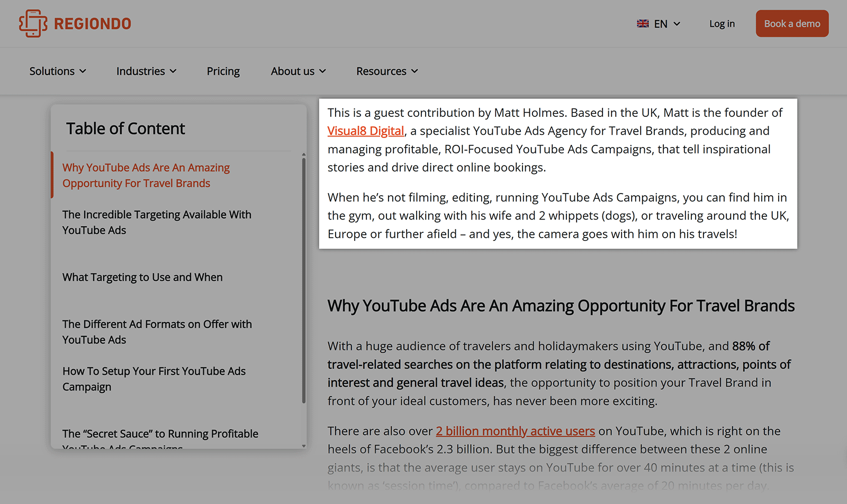Click the Log in link
Screen dimensions: 847x504
(722, 23)
